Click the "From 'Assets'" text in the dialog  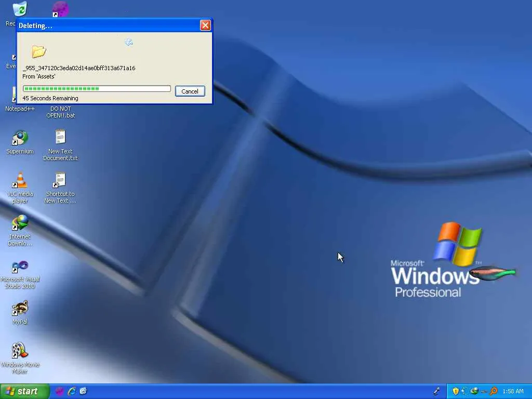pyautogui.click(x=38, y=77)
